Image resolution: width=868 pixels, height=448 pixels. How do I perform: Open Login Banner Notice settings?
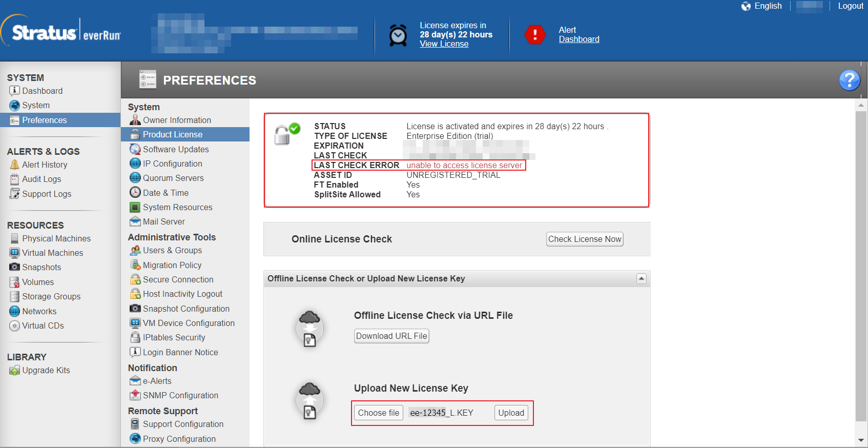pos(180,352)
